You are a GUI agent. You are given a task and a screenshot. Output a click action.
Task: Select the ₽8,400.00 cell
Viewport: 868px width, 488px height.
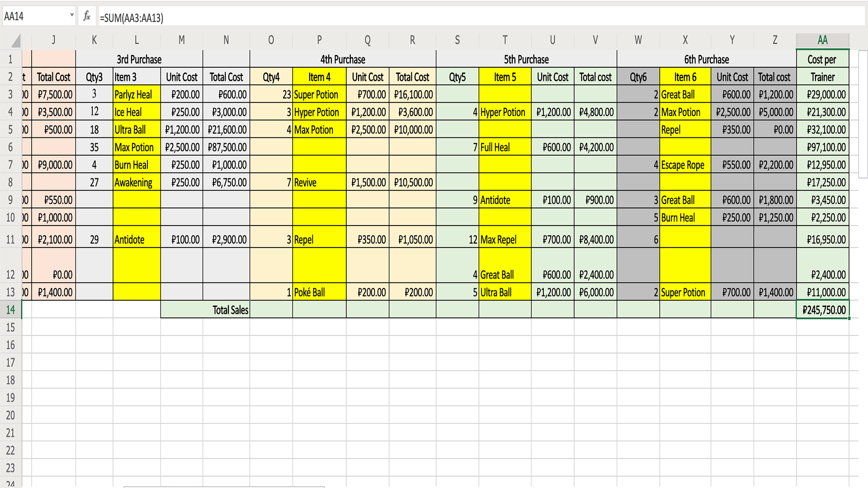595,239
